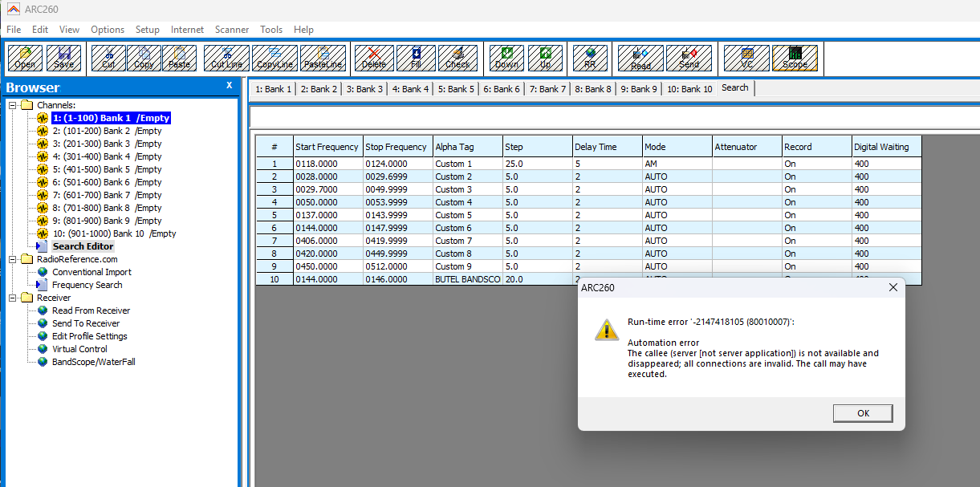The height and width of the screenshot is (487, 980).
Task: Click the Start Frequency column header
Action: pyautogui.click(x=327, y=147)
